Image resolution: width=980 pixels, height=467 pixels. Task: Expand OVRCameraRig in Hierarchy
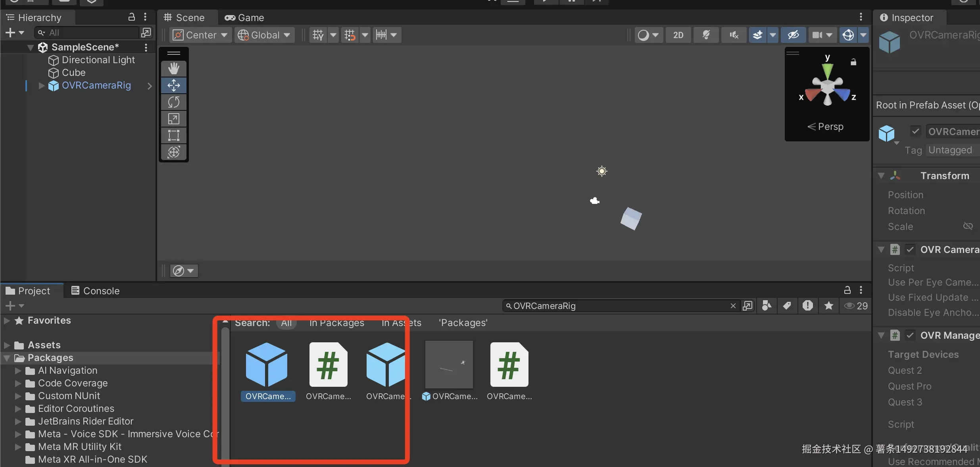[x=41, y=85]
